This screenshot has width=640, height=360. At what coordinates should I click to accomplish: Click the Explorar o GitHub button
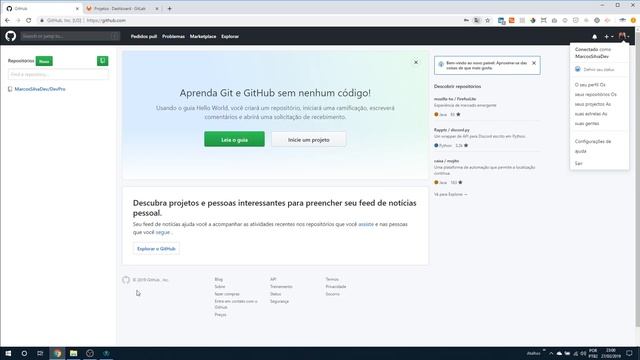pyautogui.click(x=156, y=249)
